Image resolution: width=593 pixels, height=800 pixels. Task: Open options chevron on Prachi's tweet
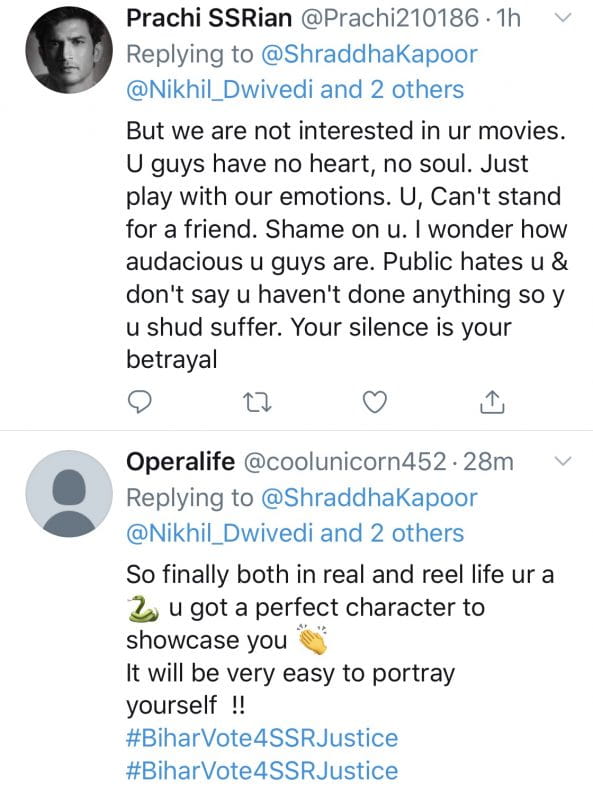(x=563, y=18)
